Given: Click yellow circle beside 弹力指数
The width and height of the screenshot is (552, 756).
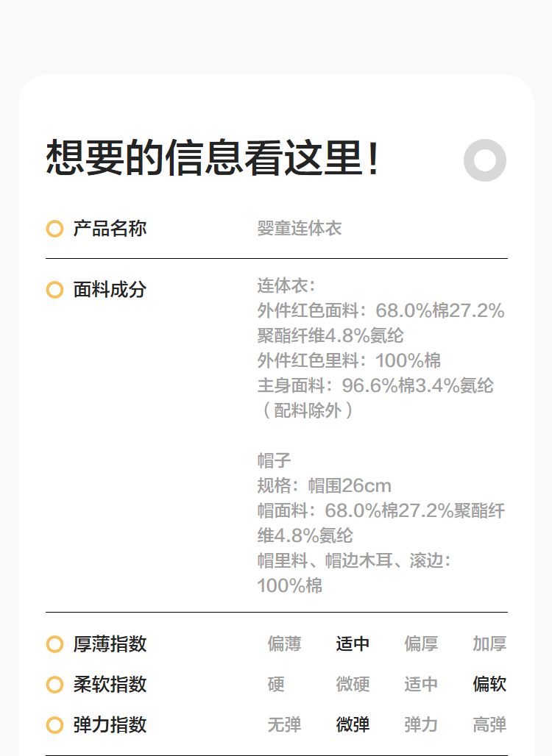Looking at the screenshot, I should [54, 725].
